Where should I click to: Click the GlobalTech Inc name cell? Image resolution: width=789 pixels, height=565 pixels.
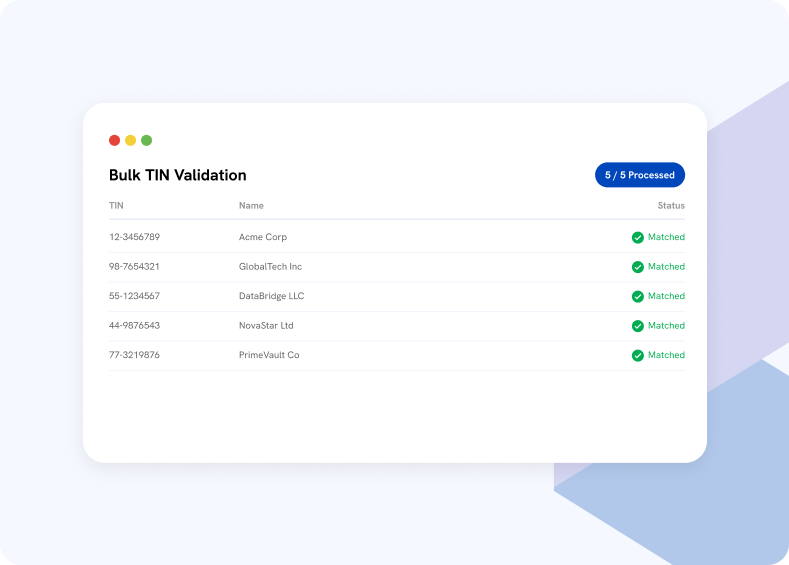[270, 267]
